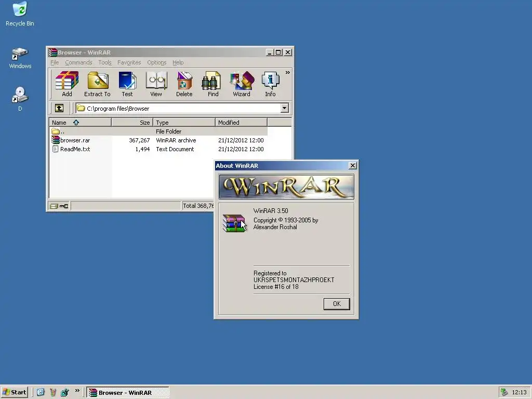The height and width of the screenshot is (399, 532).
Task: Click the 'Text Document' type cell
Action: pyautogui.click(x=175, y=149)
